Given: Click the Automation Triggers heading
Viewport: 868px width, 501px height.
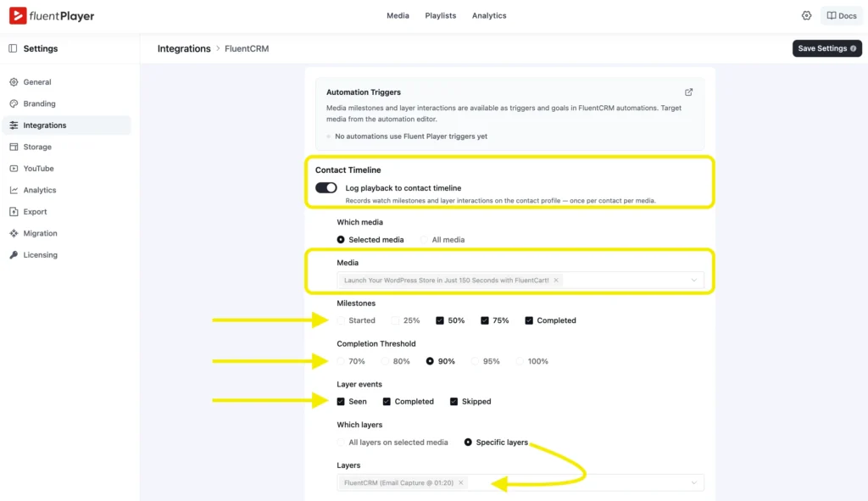Looking at the screenshot, I should click(363, 92).
